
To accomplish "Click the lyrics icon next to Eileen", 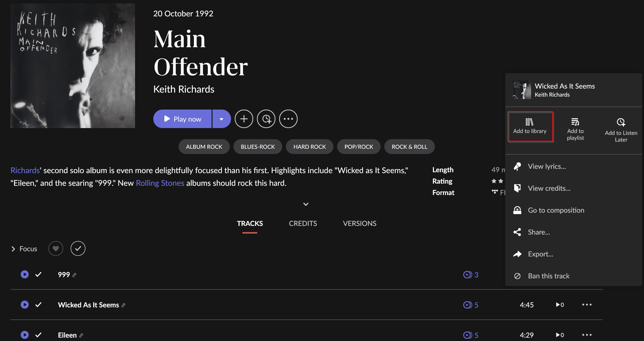I will [81, 335].
